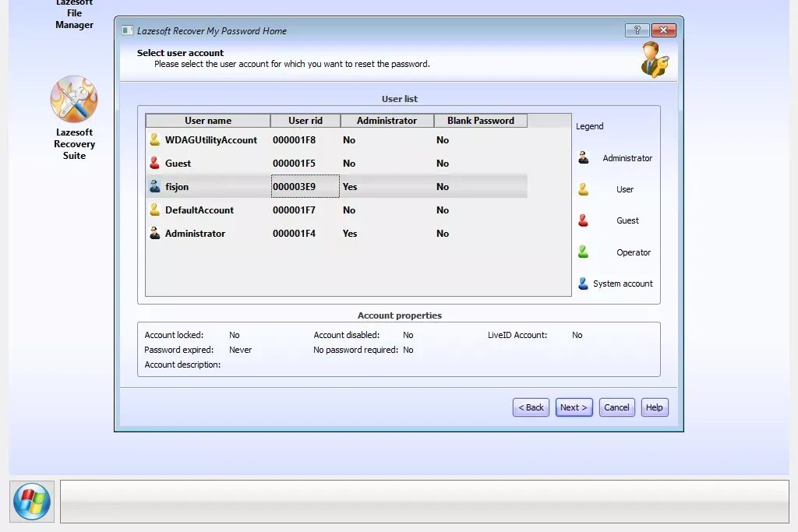This screenshot has height=532, width=798.
Task: Sort by Administrator column header
Action: click(387, 121)
